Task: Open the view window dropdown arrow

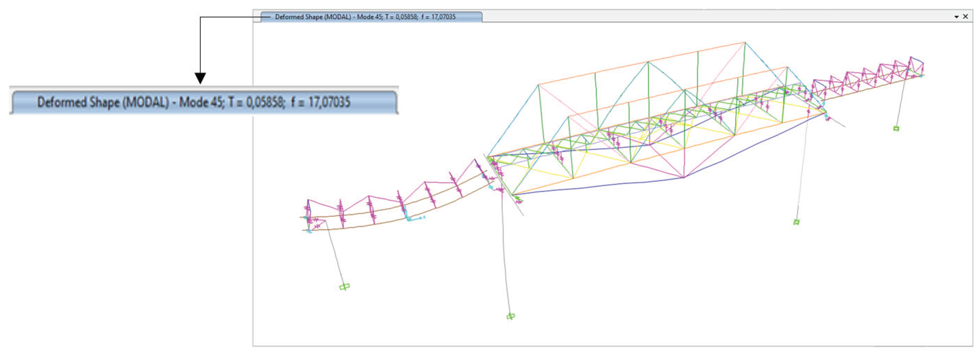Action: pyautogui.click(x=956, y=17)
